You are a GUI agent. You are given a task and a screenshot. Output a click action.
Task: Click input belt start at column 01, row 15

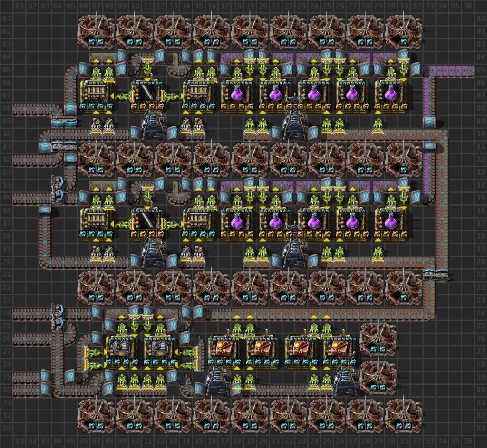coord(19,198)
